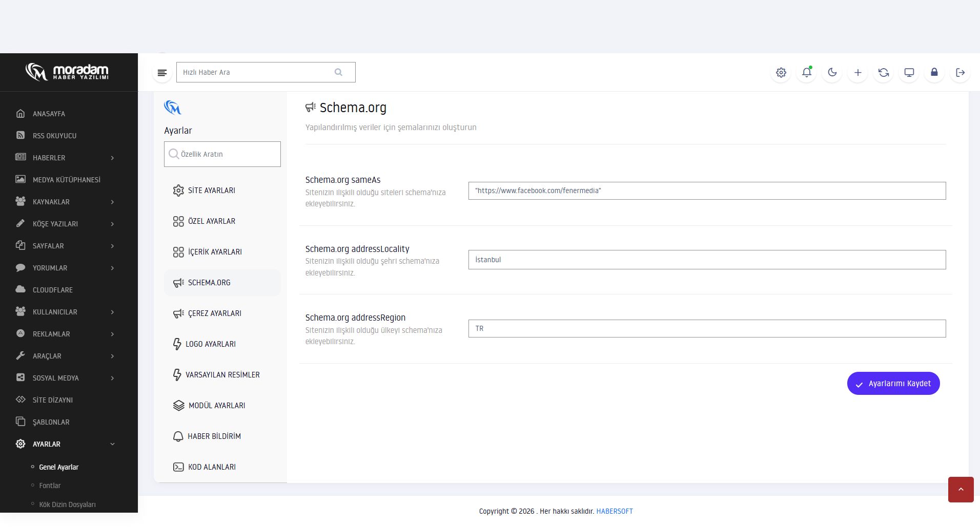Viewport: 980px width, 527px height.
Task: Expand the REKLAMLAR menu chevron
Action: point(112,334)
